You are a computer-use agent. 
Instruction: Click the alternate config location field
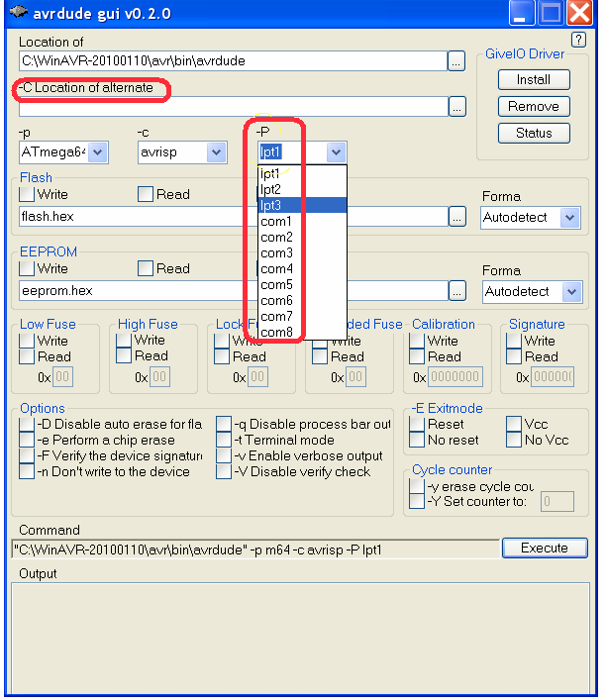pyautogui.click(x=233, y=107)
